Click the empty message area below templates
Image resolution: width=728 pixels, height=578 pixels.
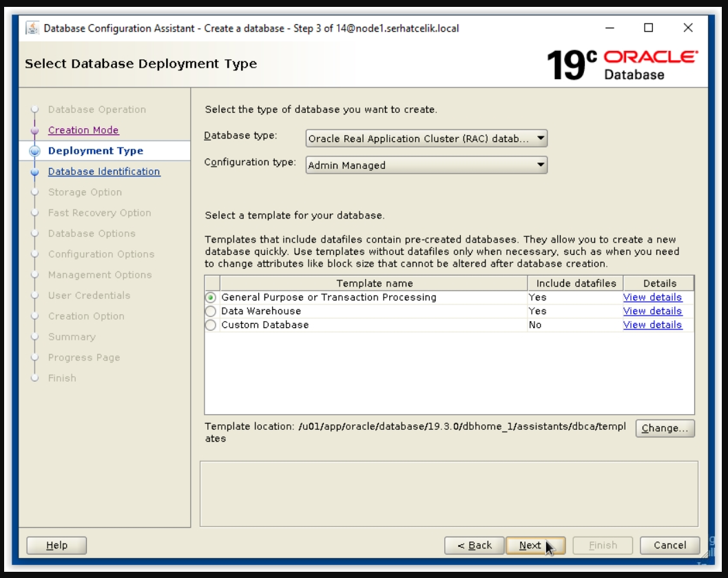pos(449,494)
